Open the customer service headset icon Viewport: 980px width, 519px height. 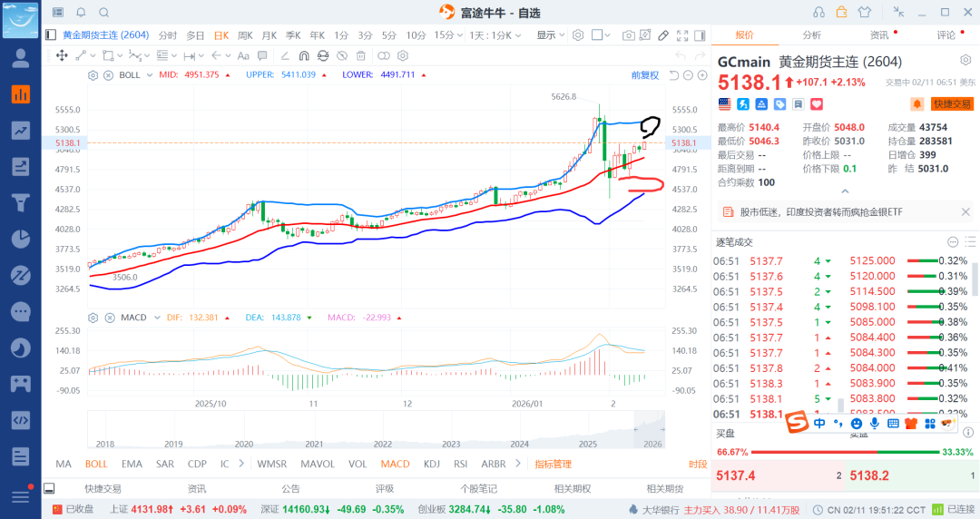818,12
